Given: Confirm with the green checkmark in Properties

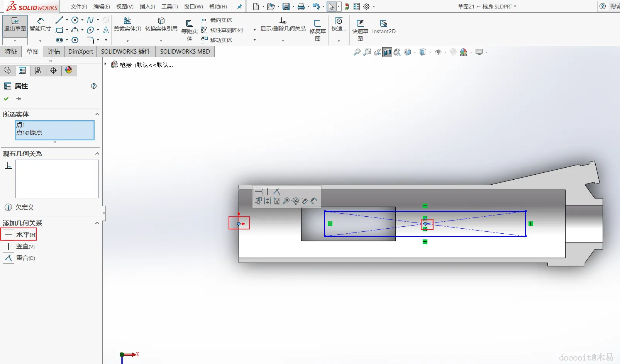Looking at the screenshot, I should (6, 99).
